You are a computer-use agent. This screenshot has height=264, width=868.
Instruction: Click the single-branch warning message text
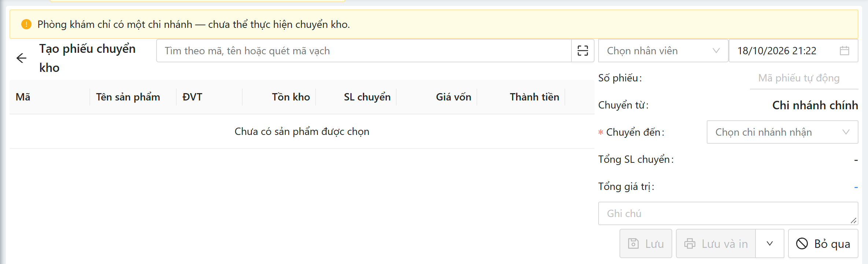tap(194, 24)
